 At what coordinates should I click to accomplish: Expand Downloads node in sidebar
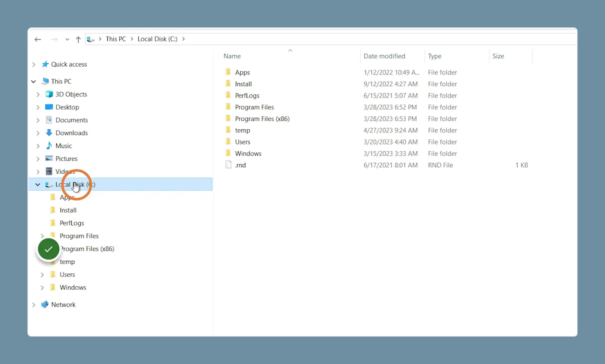tap(38, 133)
